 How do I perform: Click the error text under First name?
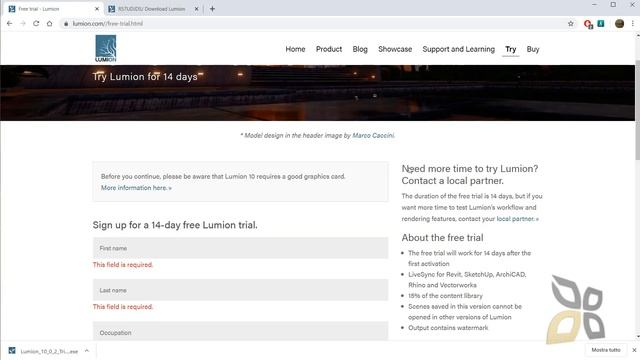(123, 264)
